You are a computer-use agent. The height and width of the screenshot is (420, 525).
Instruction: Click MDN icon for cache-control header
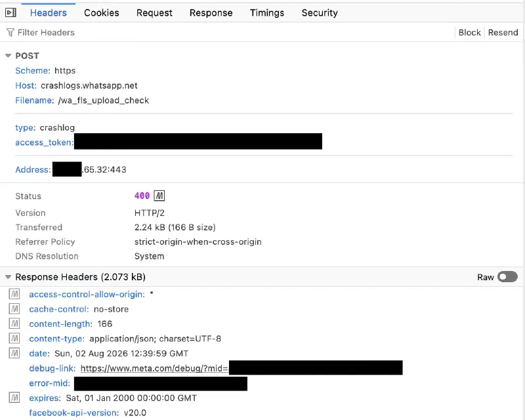click(x=14, y=309)
